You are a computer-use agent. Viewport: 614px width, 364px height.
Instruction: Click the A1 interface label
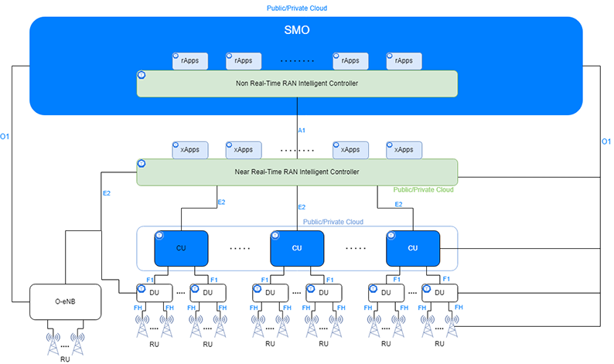[302, 131]
